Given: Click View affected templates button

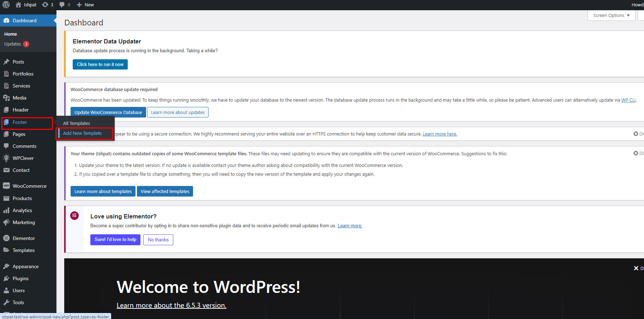Looking at the screenshot, I should (165, 191).
